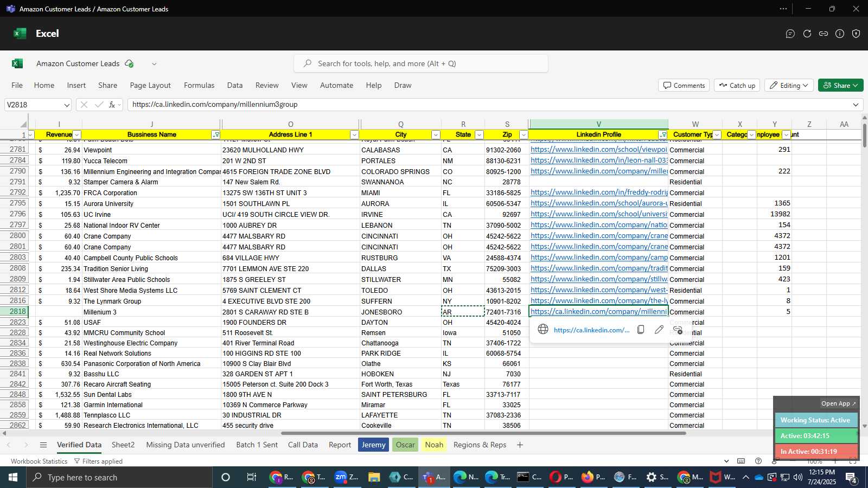Expand the formula bar chevron

(x=856, y=105)
